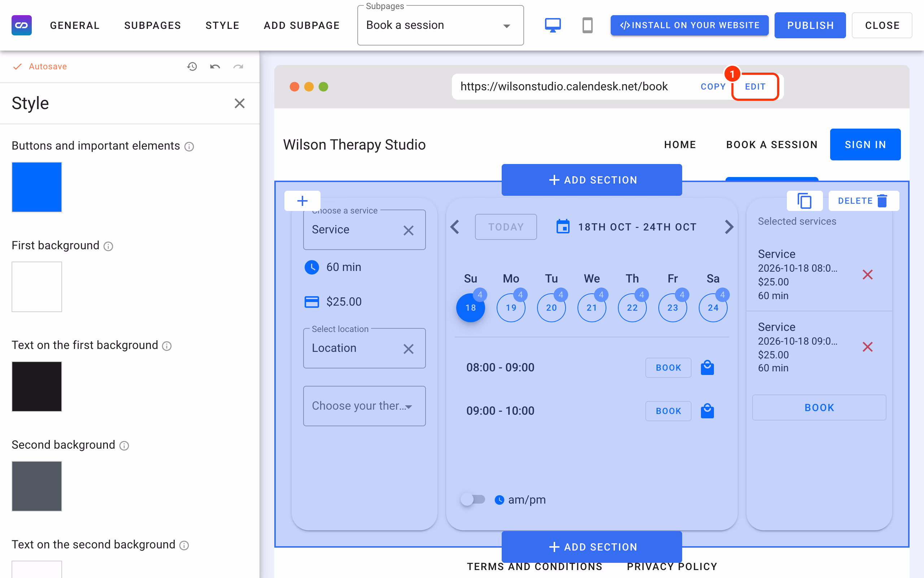
Task: Go to next week in calendar
Action: coord(729,227)
